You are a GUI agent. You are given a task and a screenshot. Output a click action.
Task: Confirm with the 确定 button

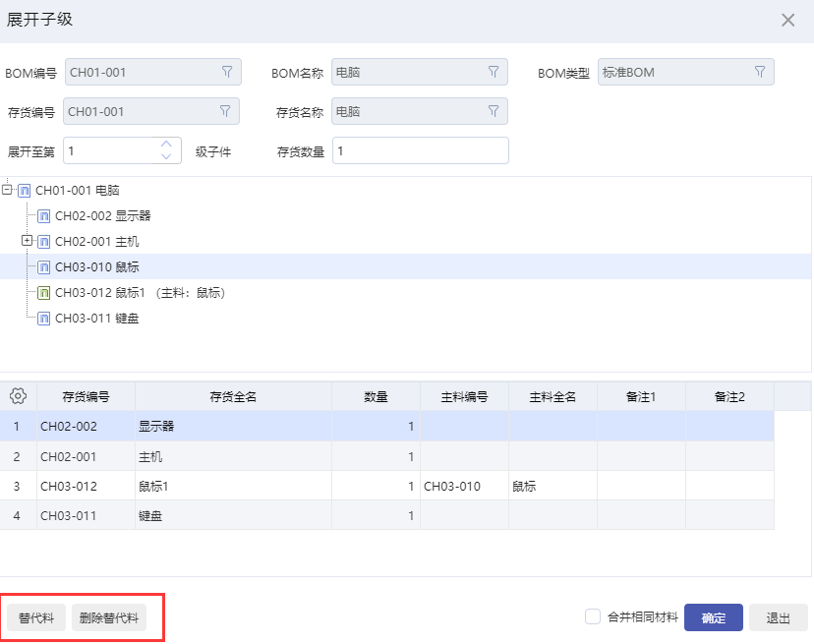pyautogui.click(x=713, y=617)
